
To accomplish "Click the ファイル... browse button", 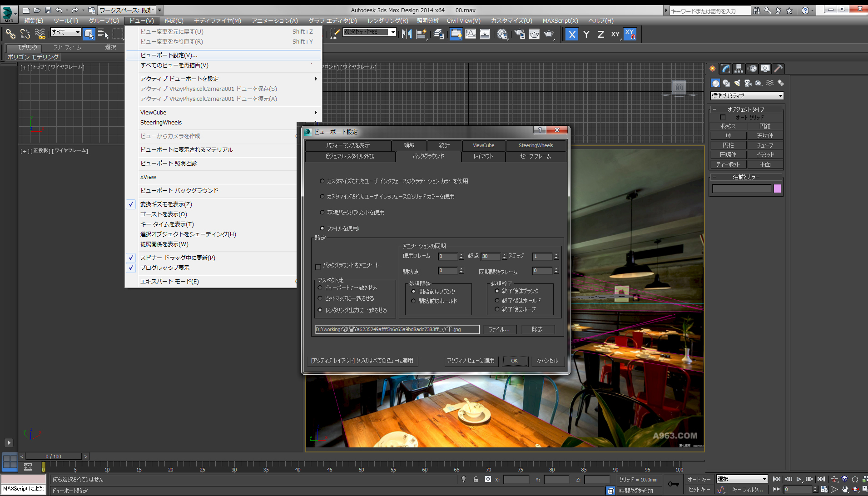I will (x=499, y=329).
